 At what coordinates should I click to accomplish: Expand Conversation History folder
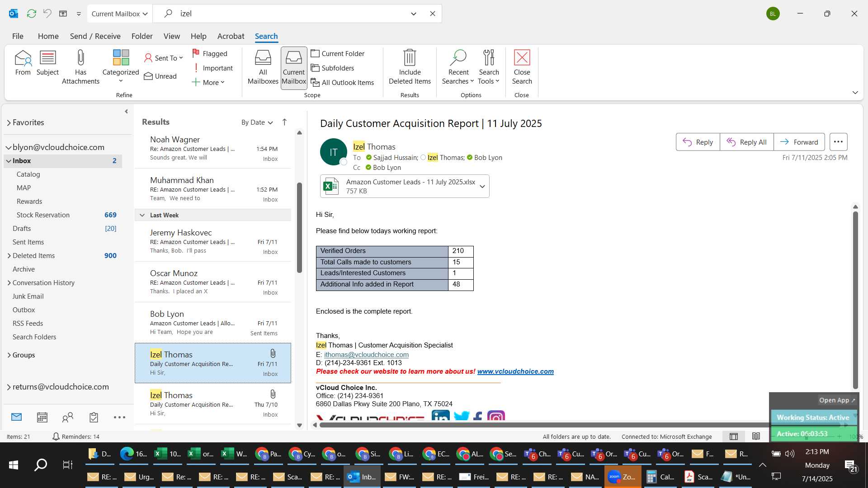coord(9,283)
